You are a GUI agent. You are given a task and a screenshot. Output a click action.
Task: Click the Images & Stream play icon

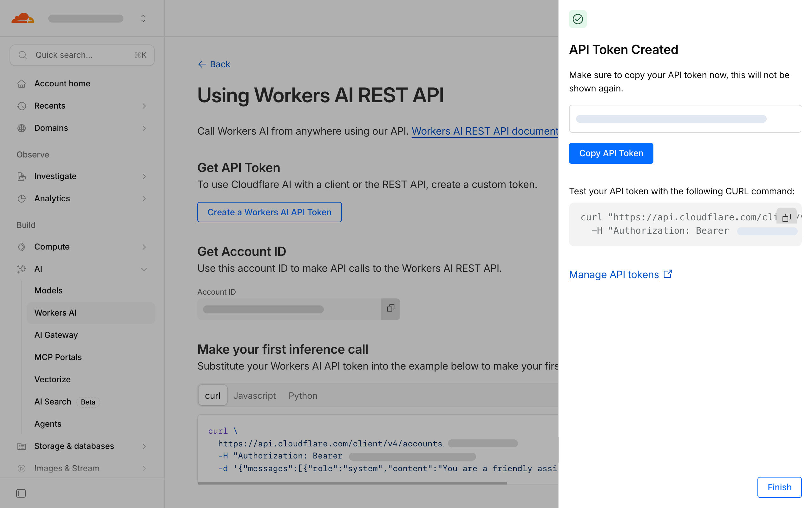click(22, 468)
